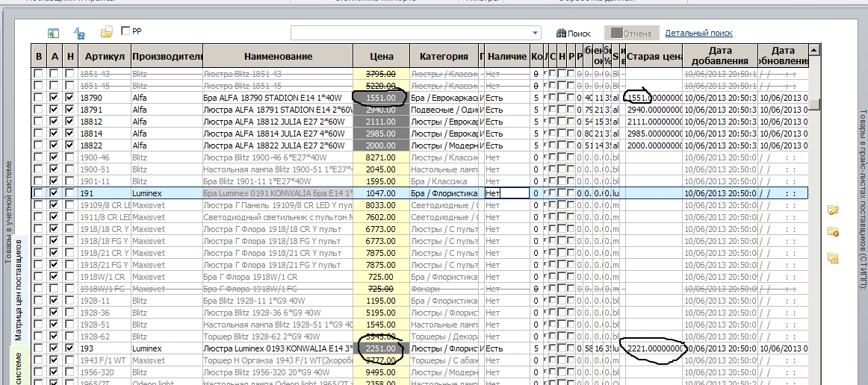Click the Есть availability cell in the 18791 row
868x385 pixels.
(x=507, y=110)
